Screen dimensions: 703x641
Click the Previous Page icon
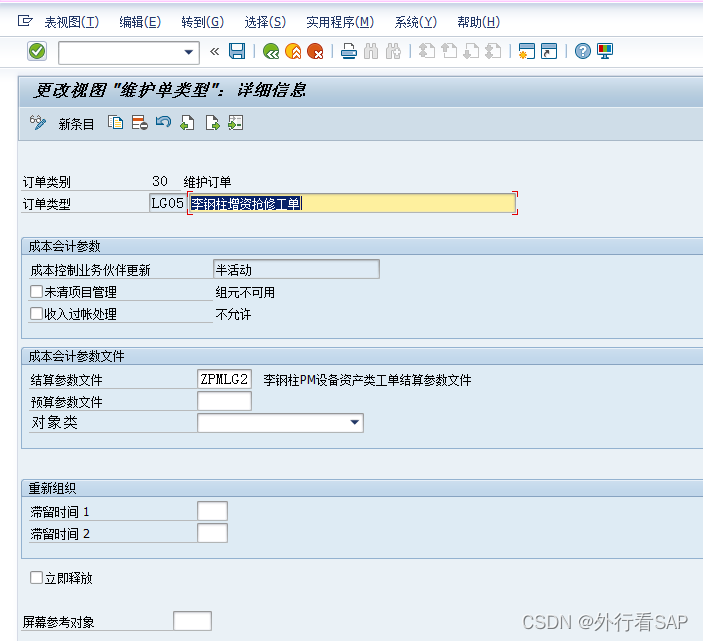(x=449, y=51)
